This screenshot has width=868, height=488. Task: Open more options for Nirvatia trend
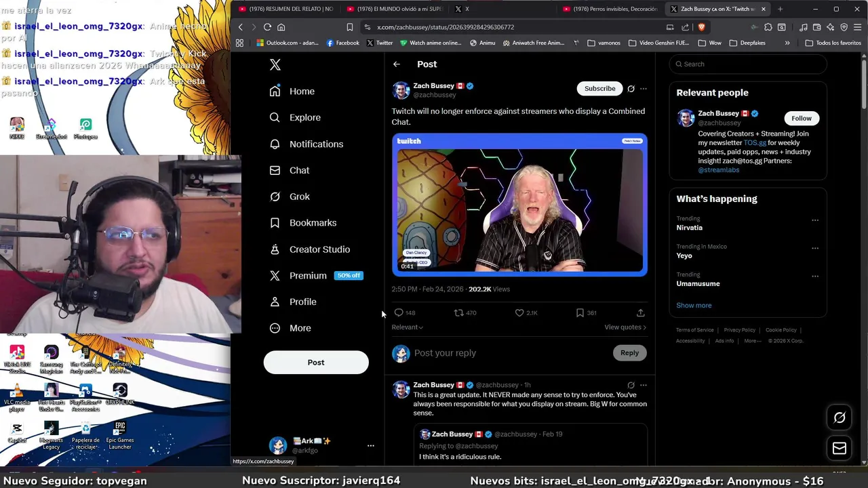(x=815, y=220)
